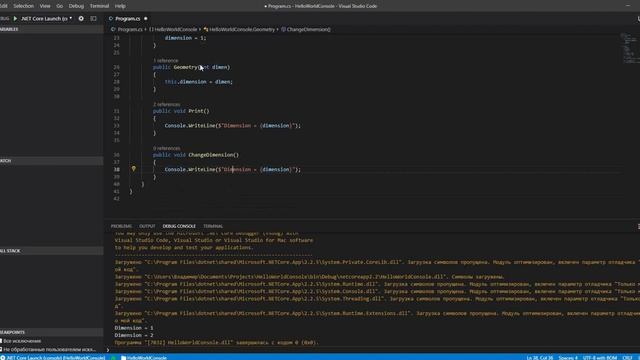This screenshot has height=360, width=640.
Task: Click the lightbulb quick-fix icon on line 38
Action: [133, 169]
